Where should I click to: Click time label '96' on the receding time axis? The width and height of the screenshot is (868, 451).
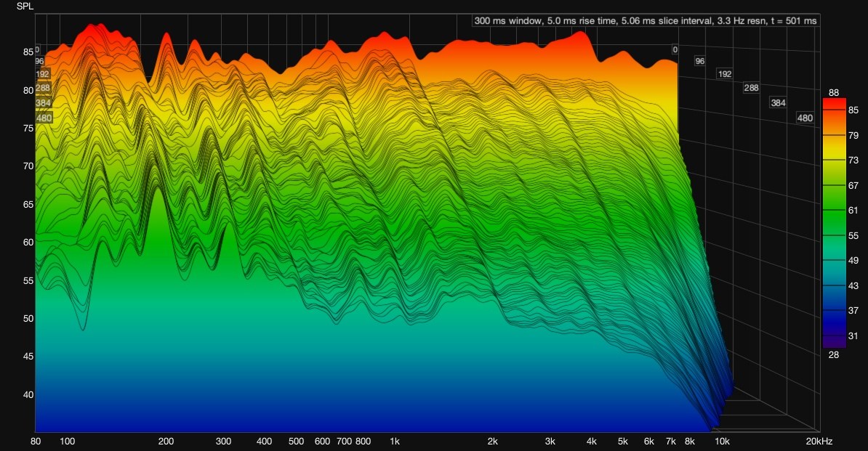pos(700,61)
